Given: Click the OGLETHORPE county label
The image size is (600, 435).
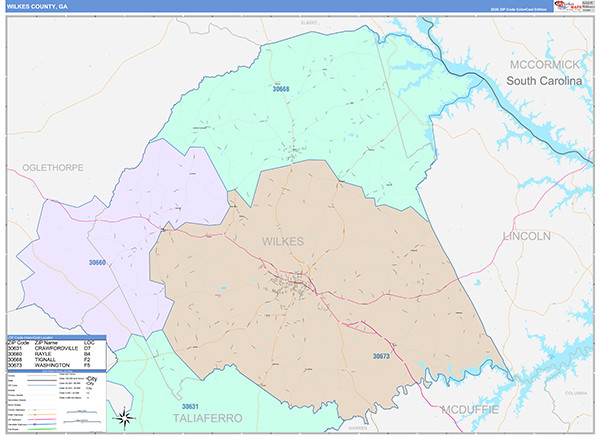Looking at the screenshot, I should click(x=53, y=168).
